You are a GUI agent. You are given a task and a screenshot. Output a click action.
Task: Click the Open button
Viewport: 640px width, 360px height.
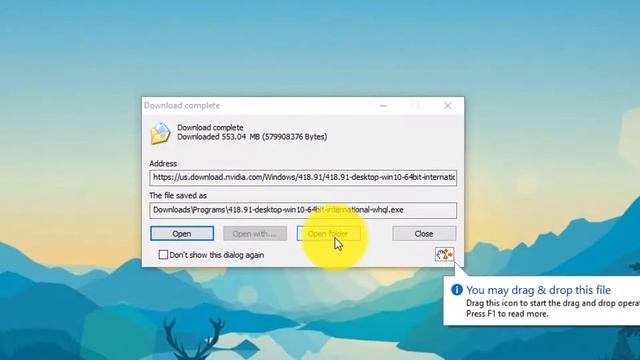(x=182, y=234)
